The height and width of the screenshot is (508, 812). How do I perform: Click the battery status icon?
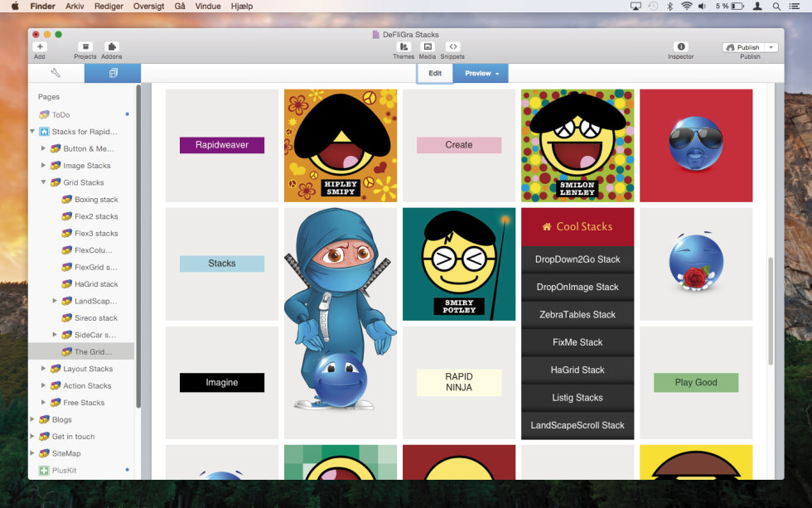point(737,6)
